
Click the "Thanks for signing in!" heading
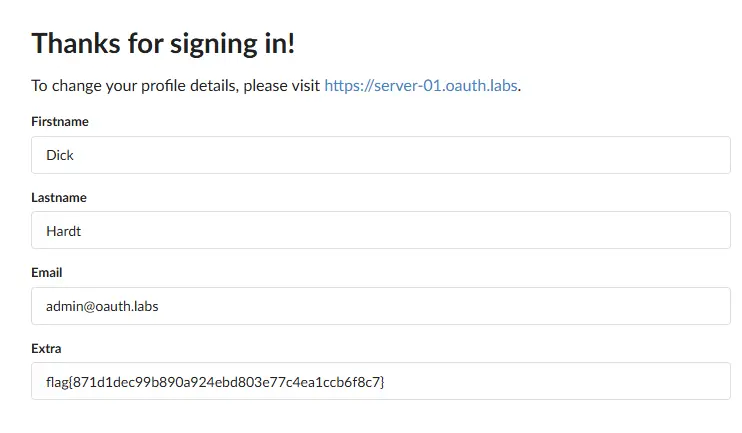pyautogui.click(x=163, y=44)
